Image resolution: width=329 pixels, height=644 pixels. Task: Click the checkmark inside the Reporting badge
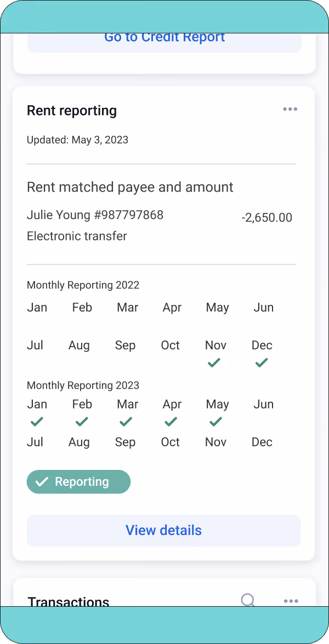pyautogui.click(x=42, y=481)
